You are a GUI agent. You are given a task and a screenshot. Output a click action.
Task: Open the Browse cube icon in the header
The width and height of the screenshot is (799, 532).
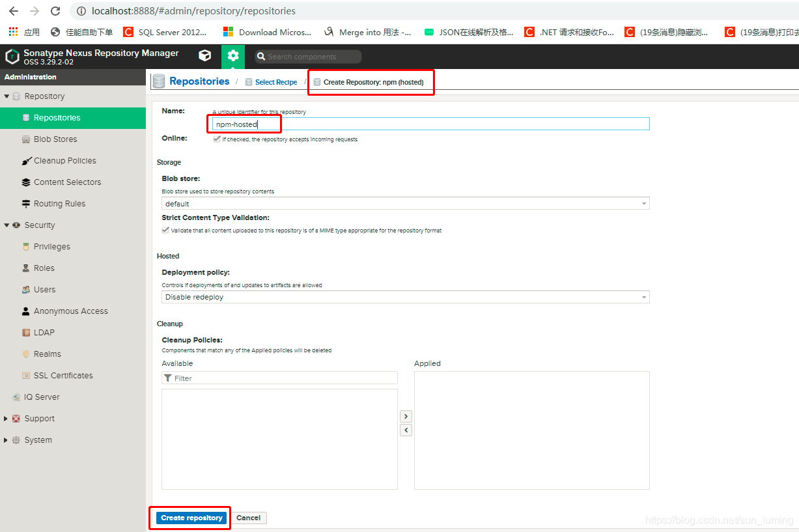click(204, 56)
